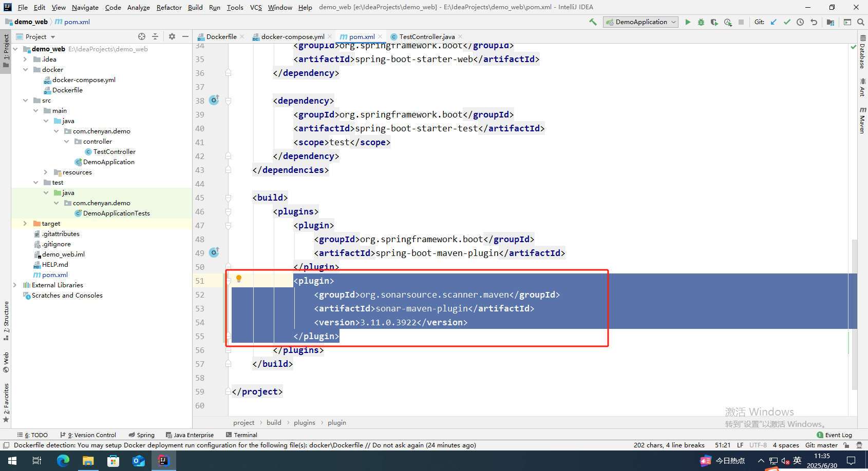
Task: Open Project Structure icon
Action: coord(831,22)
